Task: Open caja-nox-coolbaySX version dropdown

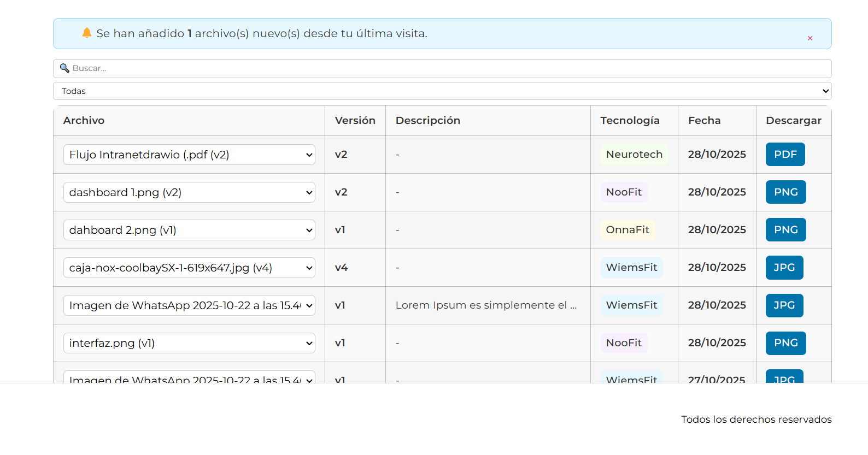Action: [189, 268]
